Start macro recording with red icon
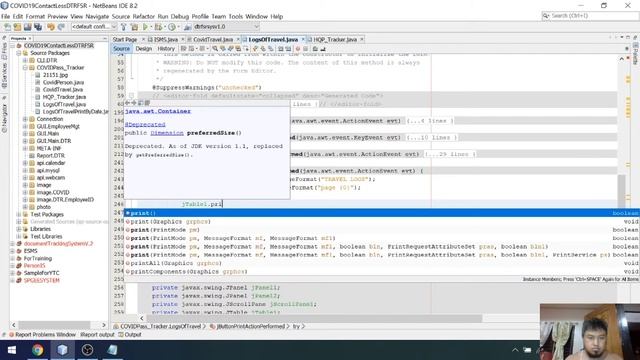 click(298, 49)
